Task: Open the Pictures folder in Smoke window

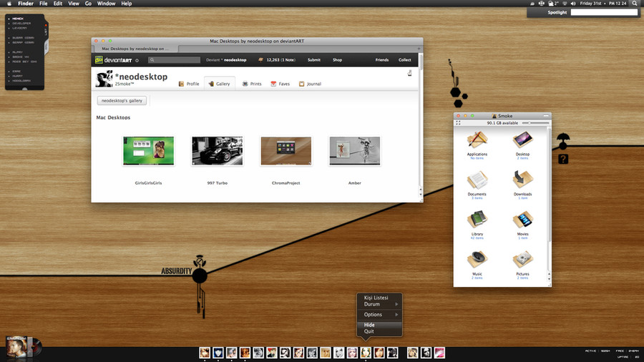Action: (522, 260)
